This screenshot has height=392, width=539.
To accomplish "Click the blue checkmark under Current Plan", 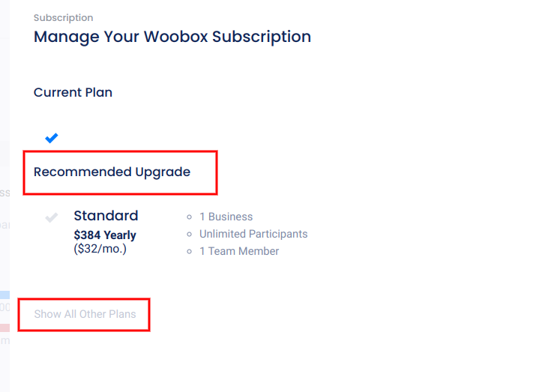I will click(51, 138).
